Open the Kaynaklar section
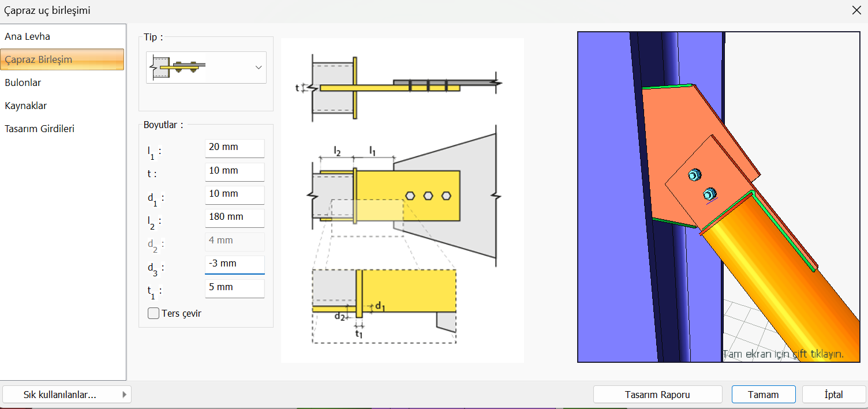Screen dimensions: 868x409 [x=26, y=106]
